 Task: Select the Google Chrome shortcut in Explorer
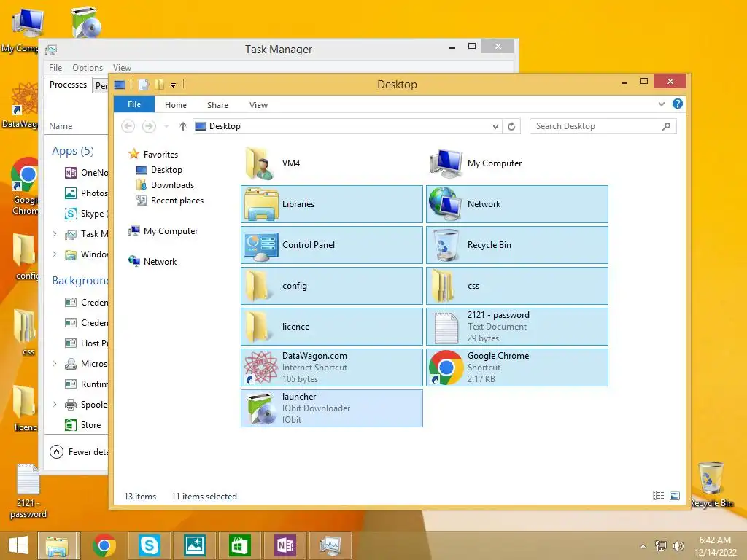click(517, 367)
